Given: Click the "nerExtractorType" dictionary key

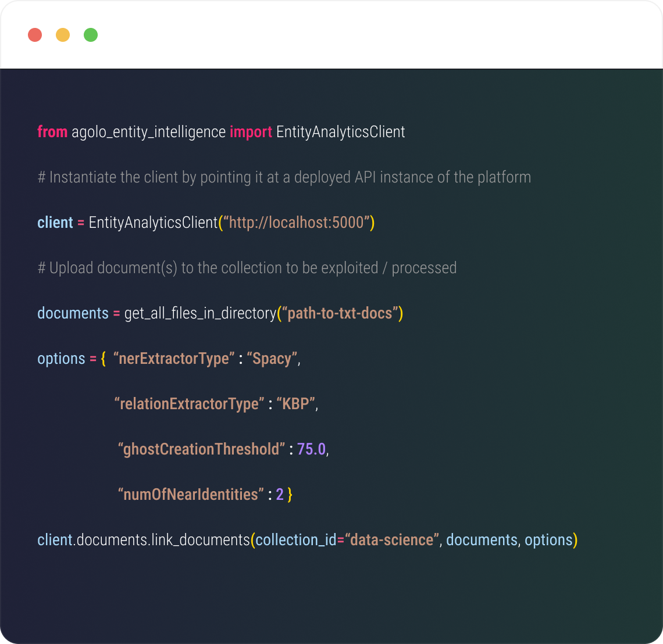Looking at the screenshot, I should tap(174, 359).
